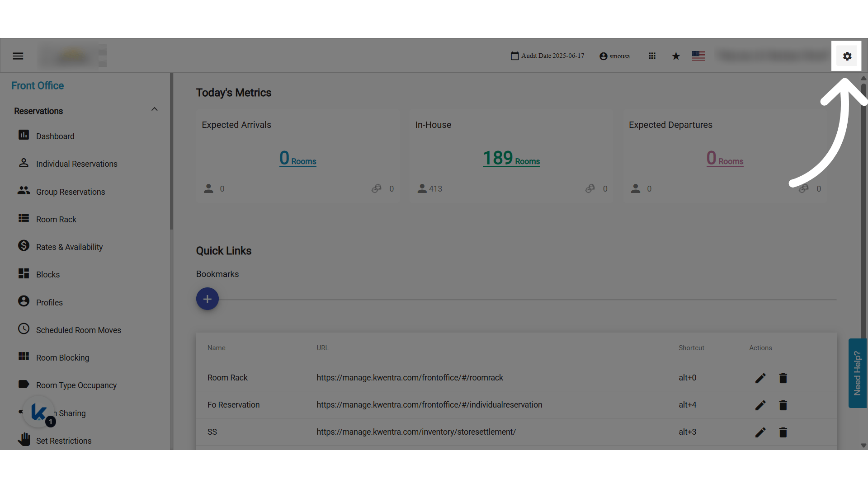Click the Audit Date calendar icon
The width and height of the screenshot is (868, 488).
click(515, 56)
